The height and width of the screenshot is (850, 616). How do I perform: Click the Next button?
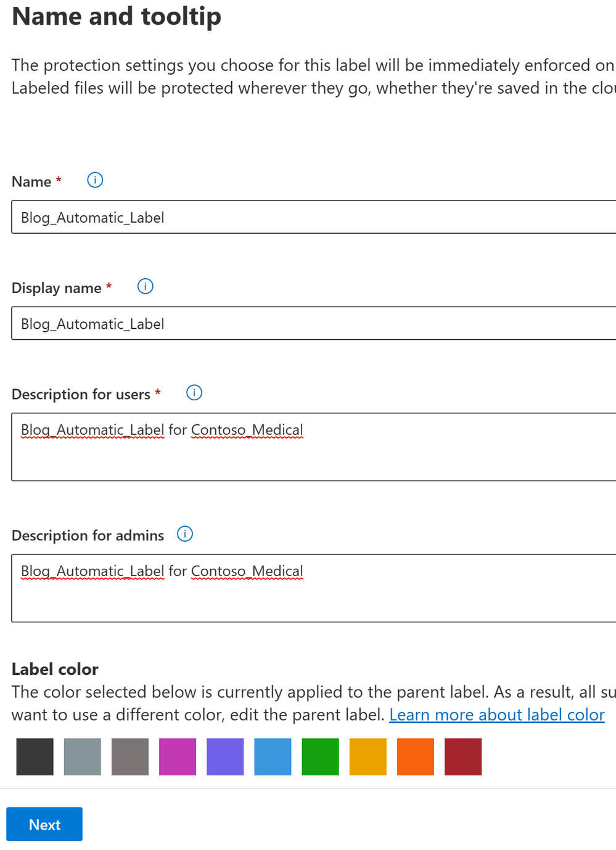point(44,824)
